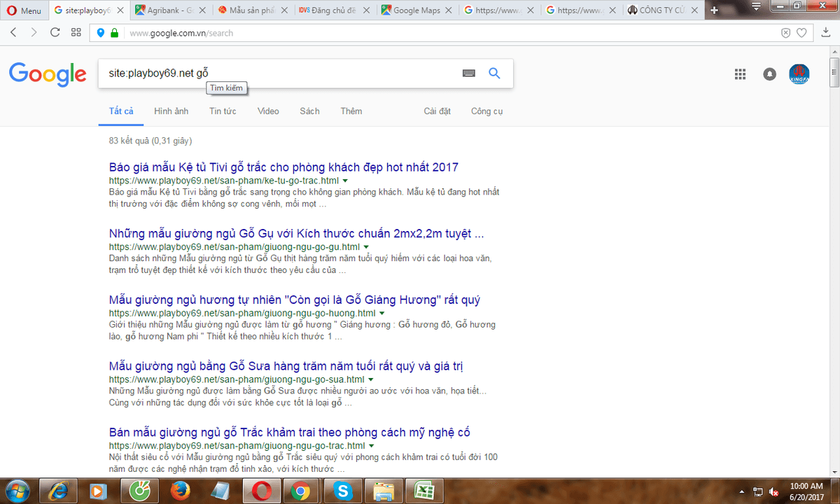Open result Những mẫu giường ngủ Gỗ Gụ
The height and width of the screenshot is (504, 840).
[x=296, y=233]
